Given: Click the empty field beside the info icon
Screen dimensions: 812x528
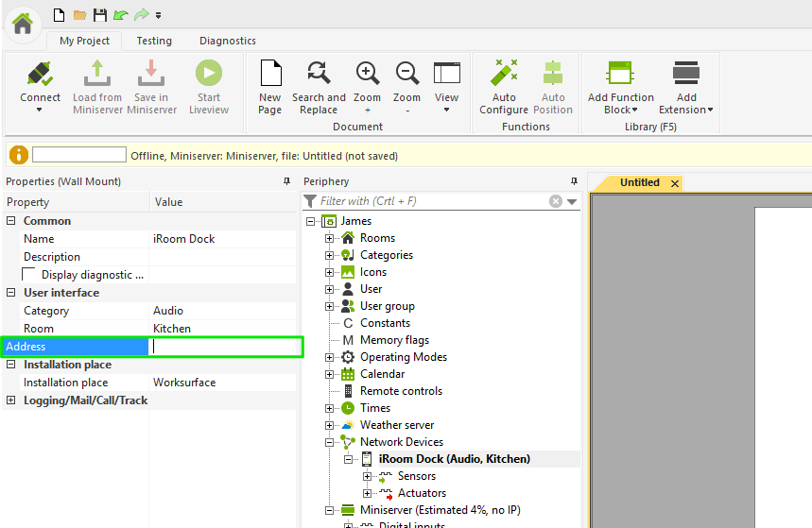Looking at the screenshot, I should (79, 154).
